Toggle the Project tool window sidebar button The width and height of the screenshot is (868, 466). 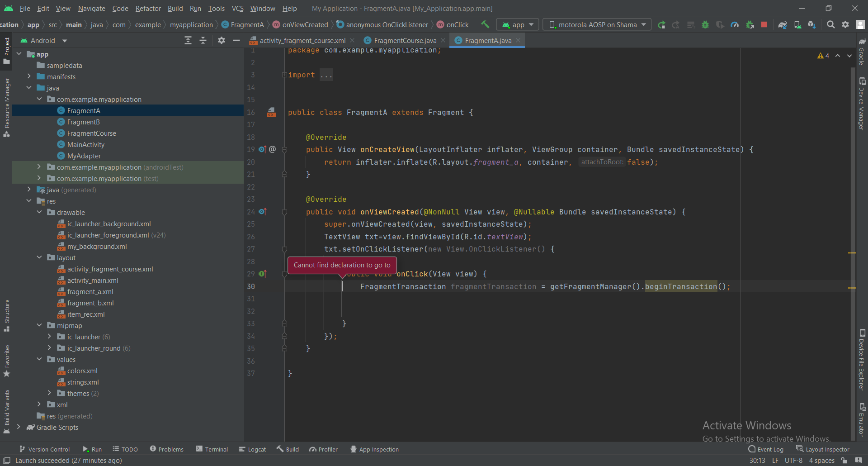[6, 51]
